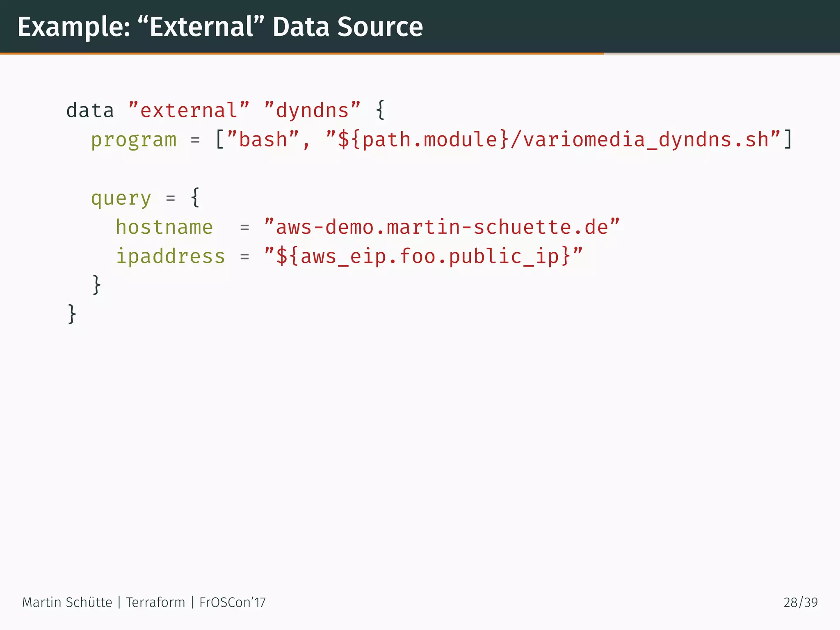Click the "external" string in the first code line
This screenshot has height=630, width=840.
tap(189, 110)
